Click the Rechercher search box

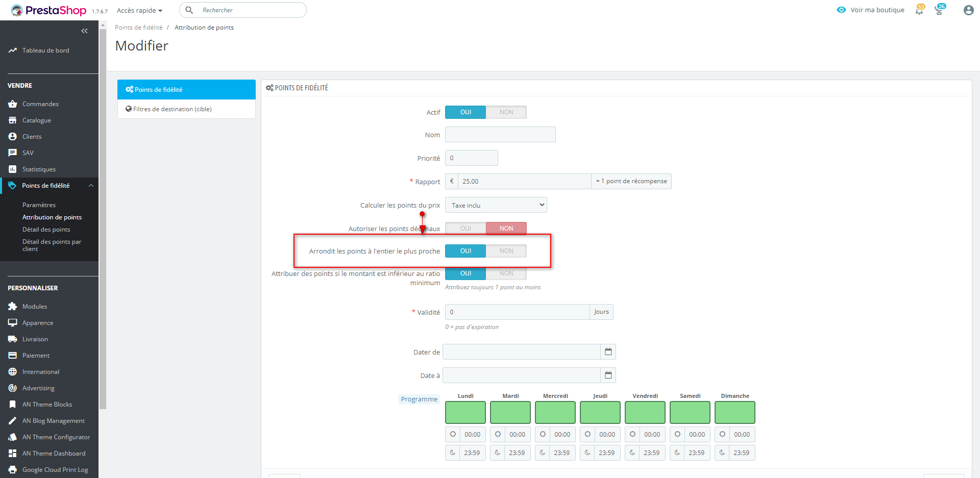(x=243, y=10)
